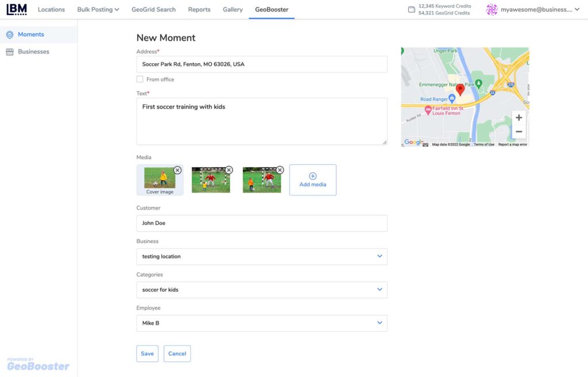Click the Add media plus icon
The height and width of the screenshot is (377, 588).
click(312, 176)
